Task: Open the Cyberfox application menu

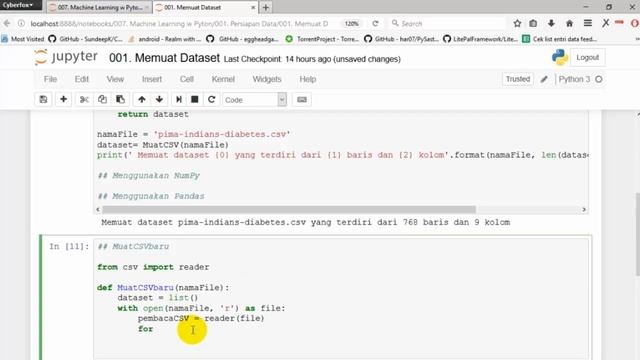Action: pyautogui.click(x=19, y=5)
